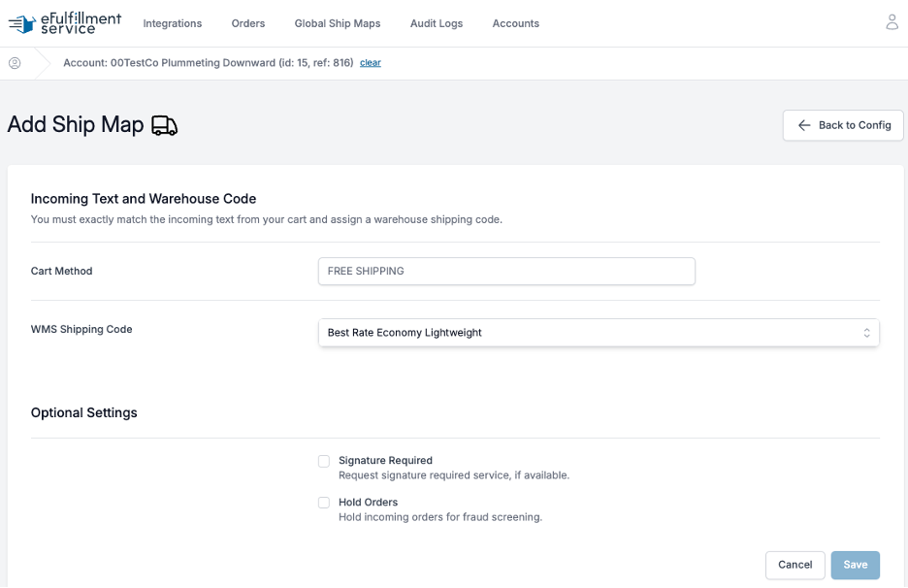Image resolution: width=908 pixels, height=588 pixels.
Task: Open the user profile icon
Action: 892,22
